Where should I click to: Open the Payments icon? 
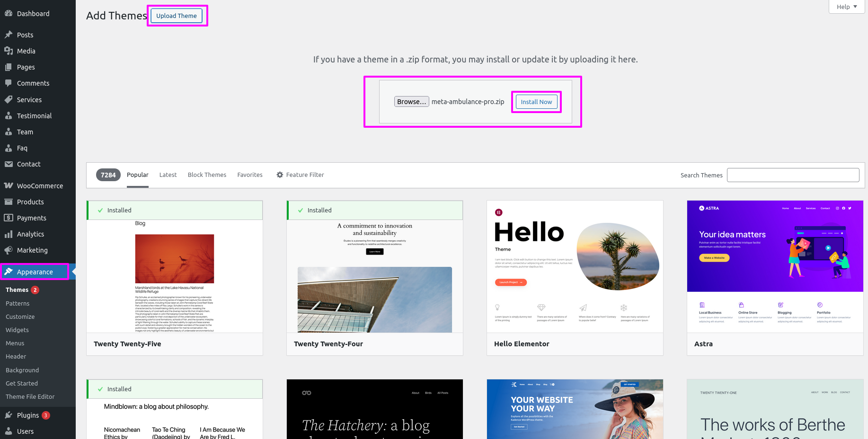9,218
